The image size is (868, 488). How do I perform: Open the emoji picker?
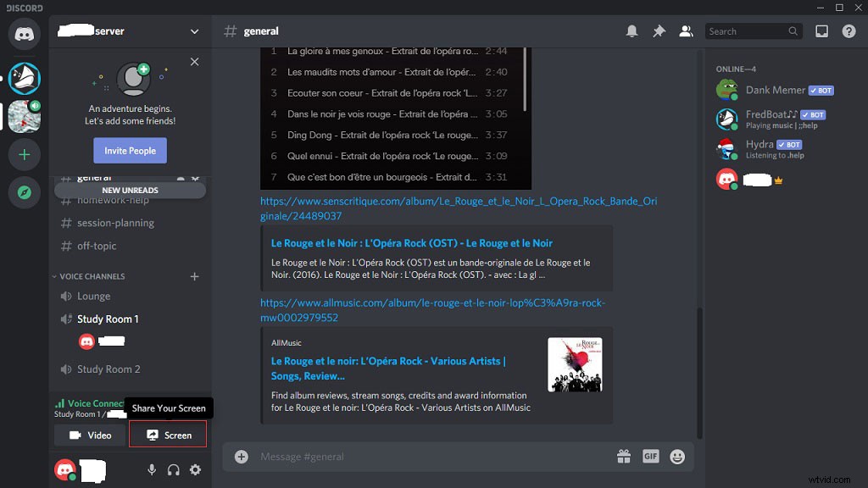676,456
